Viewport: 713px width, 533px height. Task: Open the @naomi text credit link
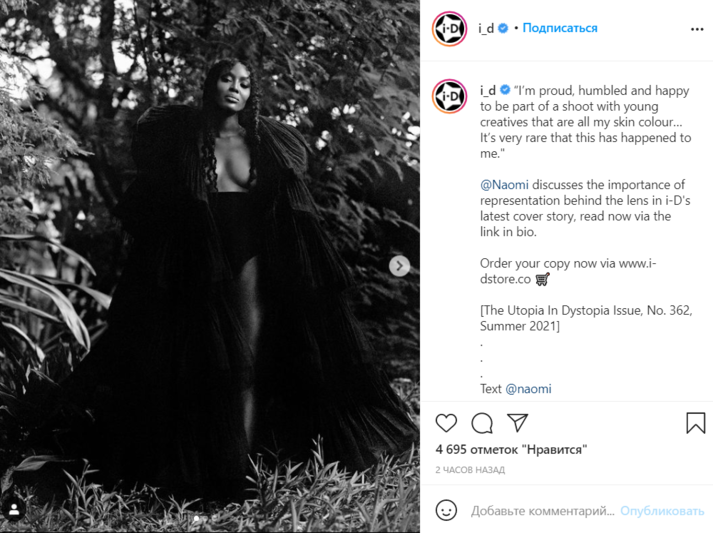528,389
